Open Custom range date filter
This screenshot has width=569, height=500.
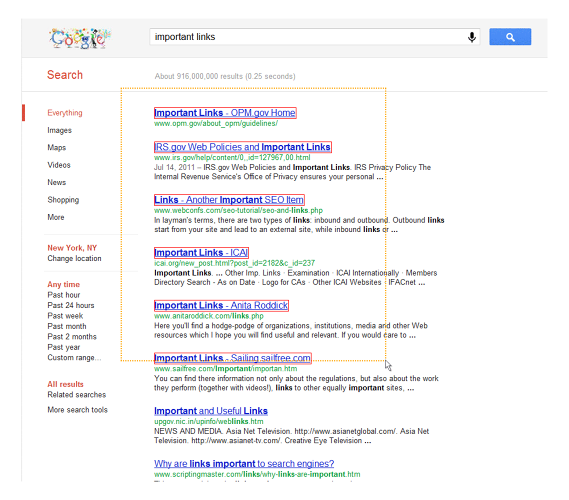pyautogui.click(x=74, y=357)
